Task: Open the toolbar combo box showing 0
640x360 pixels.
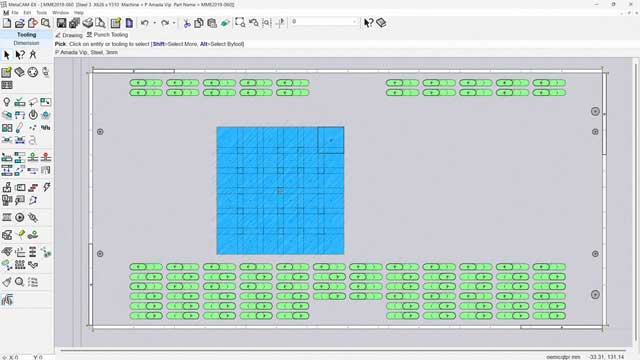Action: 324,22
